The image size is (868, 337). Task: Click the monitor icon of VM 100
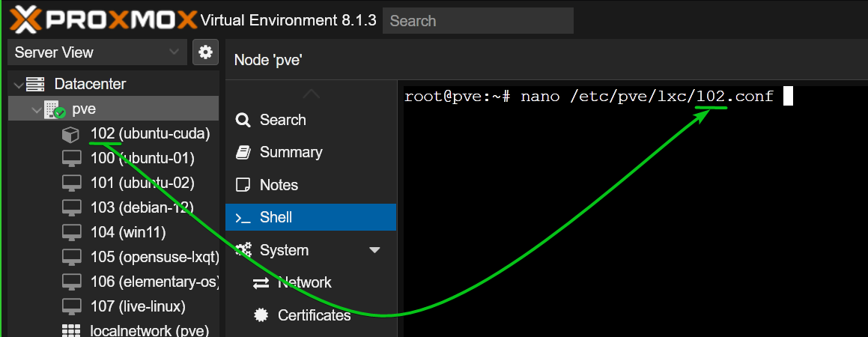(71, 159)
